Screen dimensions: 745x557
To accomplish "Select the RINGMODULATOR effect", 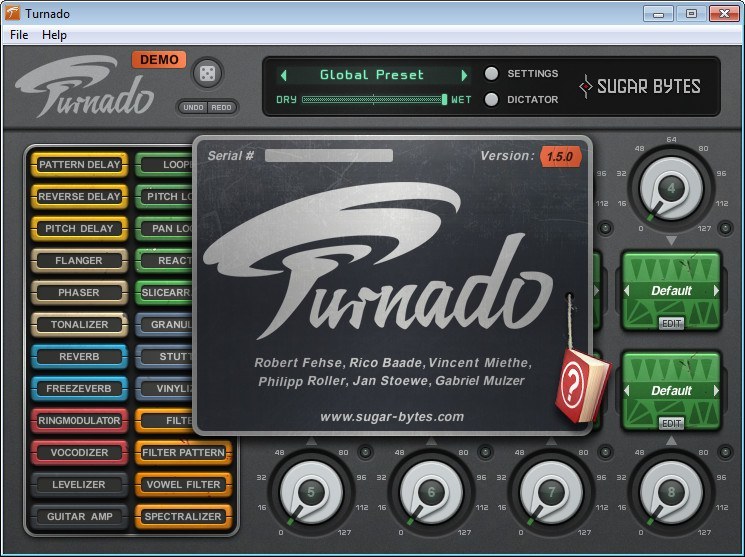I will [79, 420].
